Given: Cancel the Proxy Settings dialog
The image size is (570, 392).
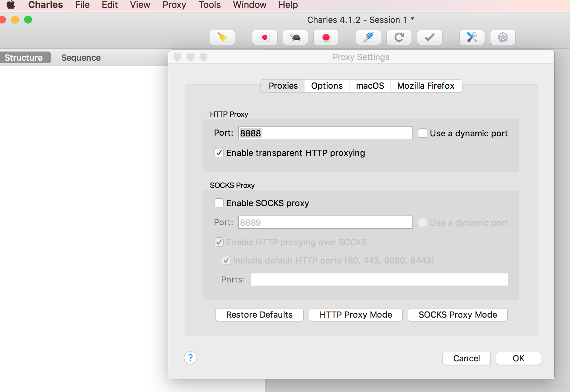Looking at the screenshot, I should click(467, 358).
